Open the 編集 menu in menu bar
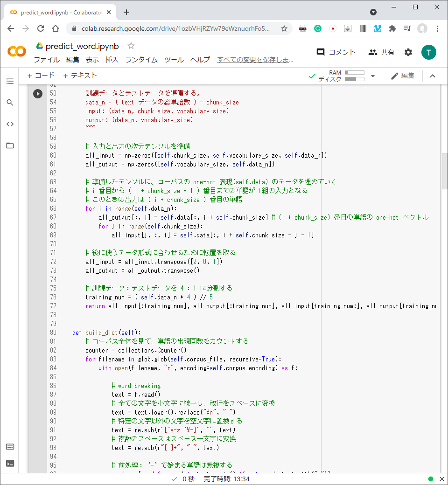 coord(73,60)
